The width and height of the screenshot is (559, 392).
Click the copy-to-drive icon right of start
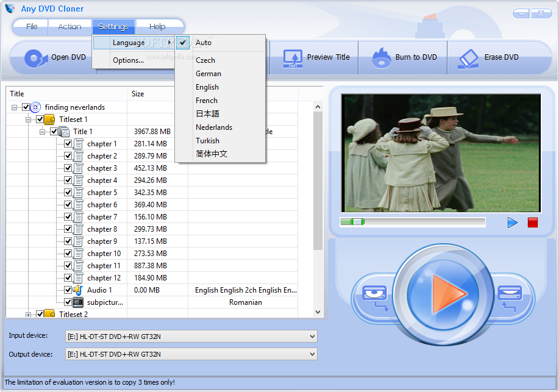(509, 297)
